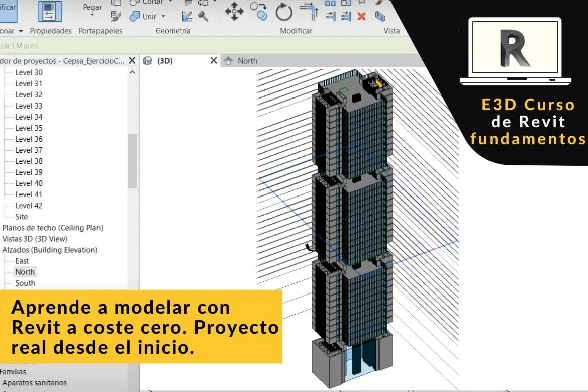Close the {3D} view tab

pyautogui.click(x=213, y=60)
